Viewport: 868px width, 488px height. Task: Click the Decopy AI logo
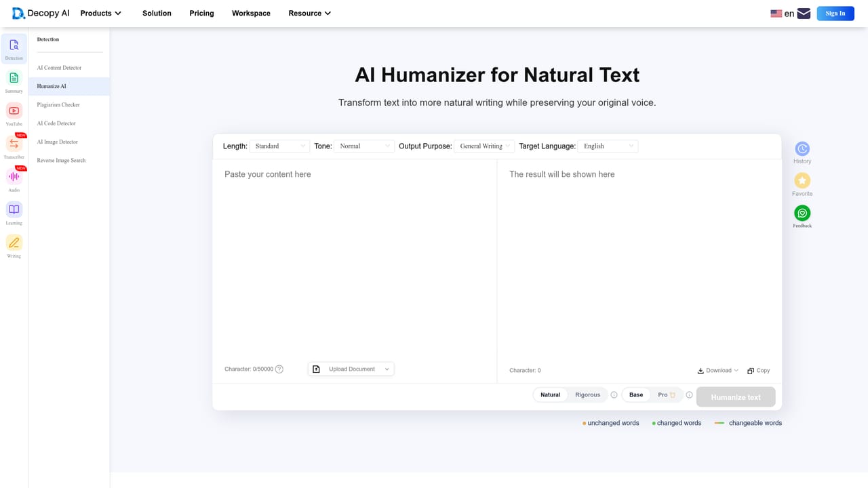tap(41, 13)
